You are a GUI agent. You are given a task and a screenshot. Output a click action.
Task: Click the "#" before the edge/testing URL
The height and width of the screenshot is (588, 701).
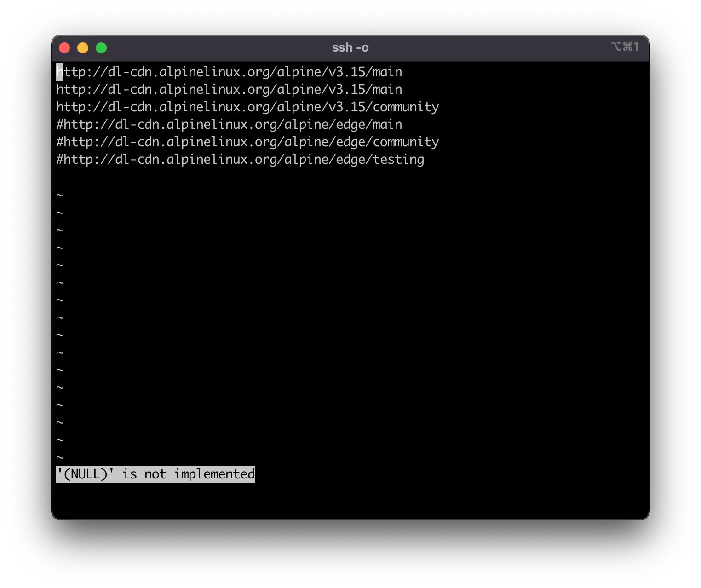pos(60,160)
